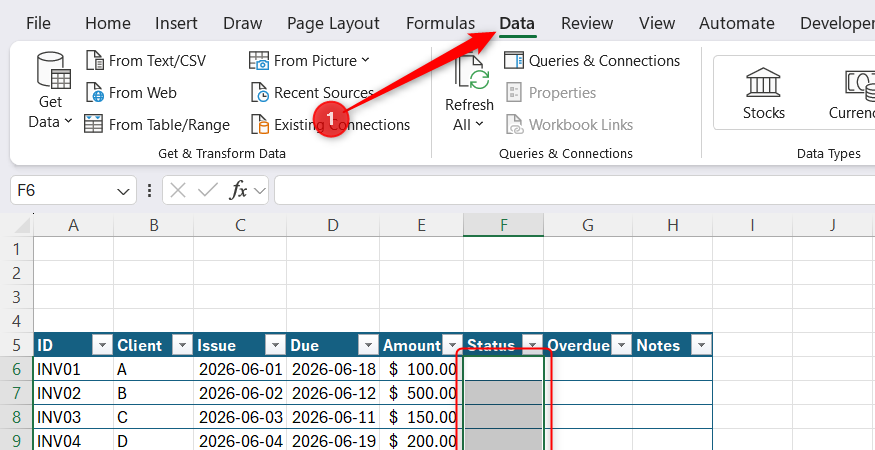The height and width of the screenshot is (450, 875).
Task: Open Formulas tab
Action: click(x=440, y=23)
